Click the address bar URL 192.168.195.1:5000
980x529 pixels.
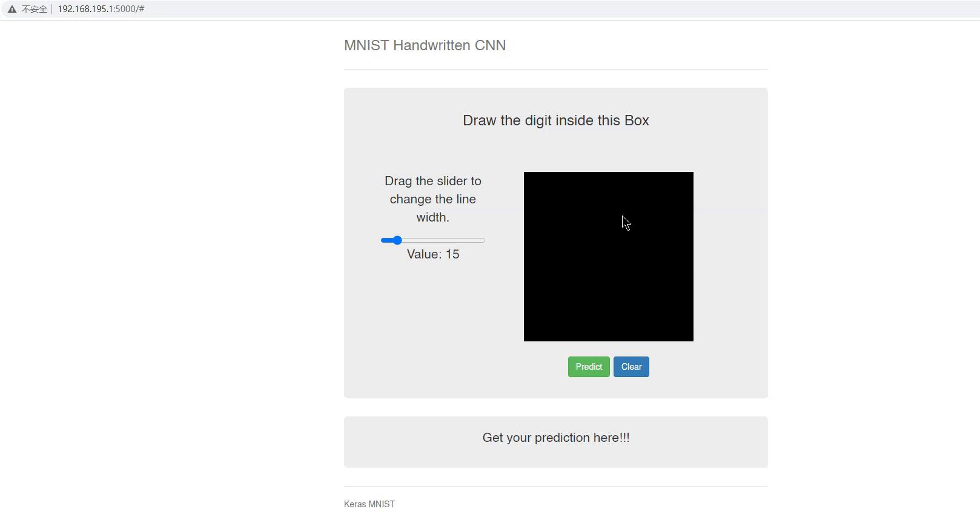point(101,9)
